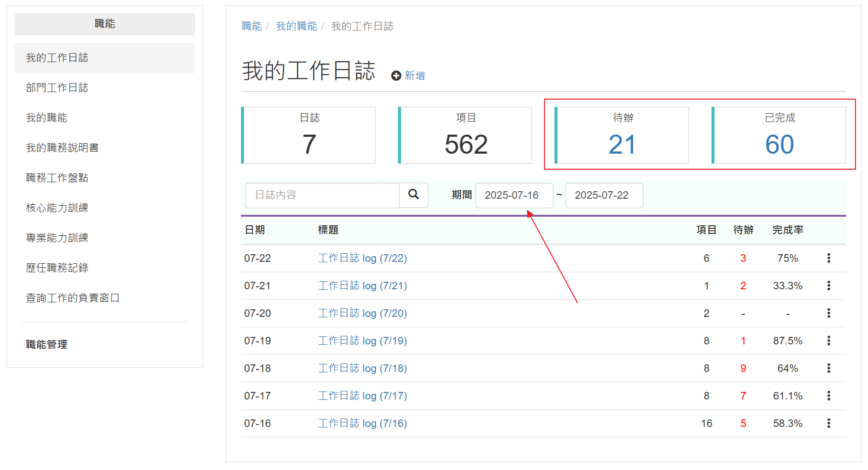Screen dimensions: 868x470
Task: Click the 新增 link to add a log
Action: click(414, 76)
